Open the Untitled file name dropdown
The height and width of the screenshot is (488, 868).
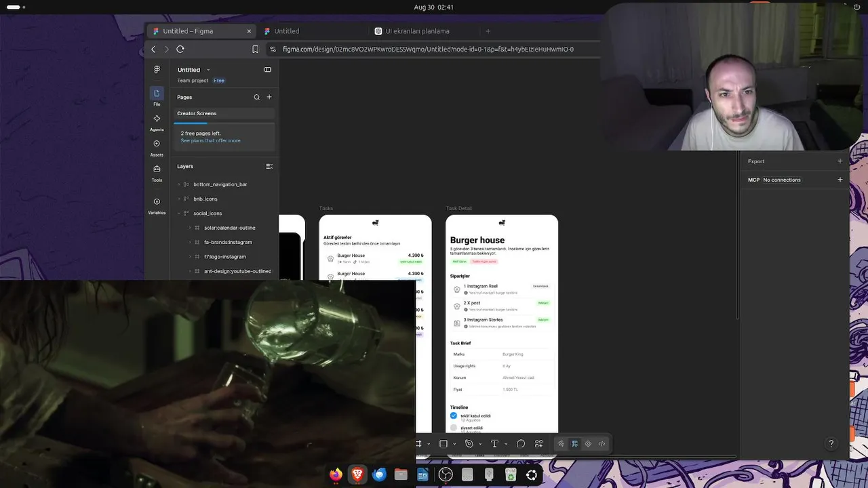coord(208,70)
